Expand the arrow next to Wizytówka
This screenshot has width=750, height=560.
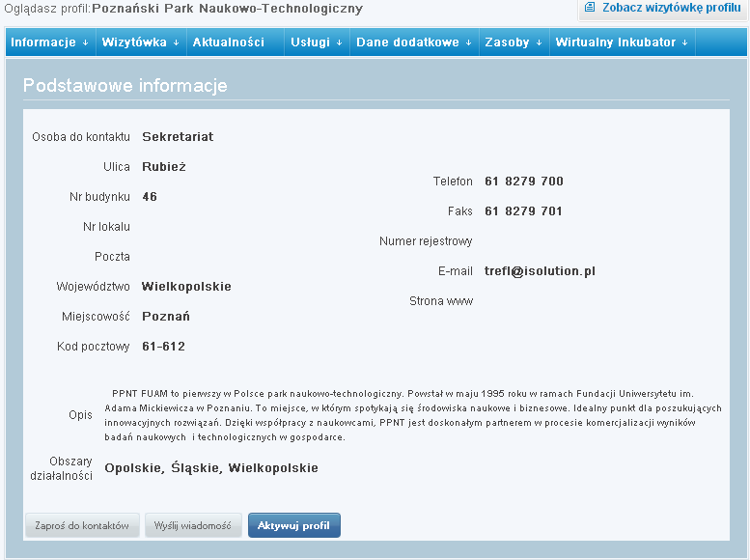[x=176, y=42]
